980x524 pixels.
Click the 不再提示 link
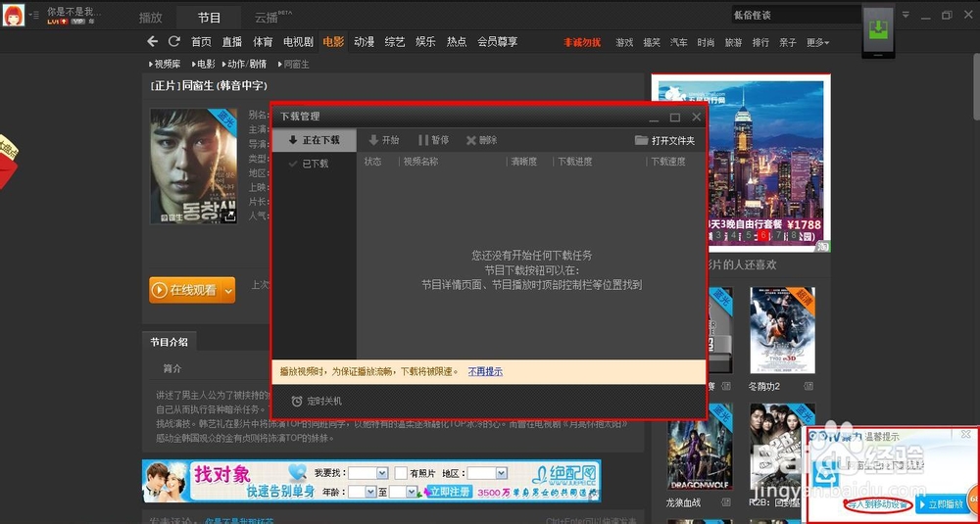pyautogui.click(x=485, y=371)
